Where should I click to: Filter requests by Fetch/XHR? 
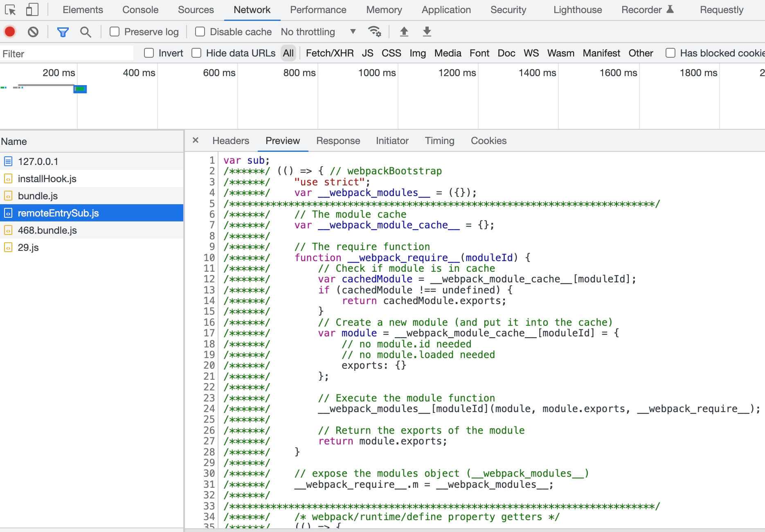(x=329, y=53)
